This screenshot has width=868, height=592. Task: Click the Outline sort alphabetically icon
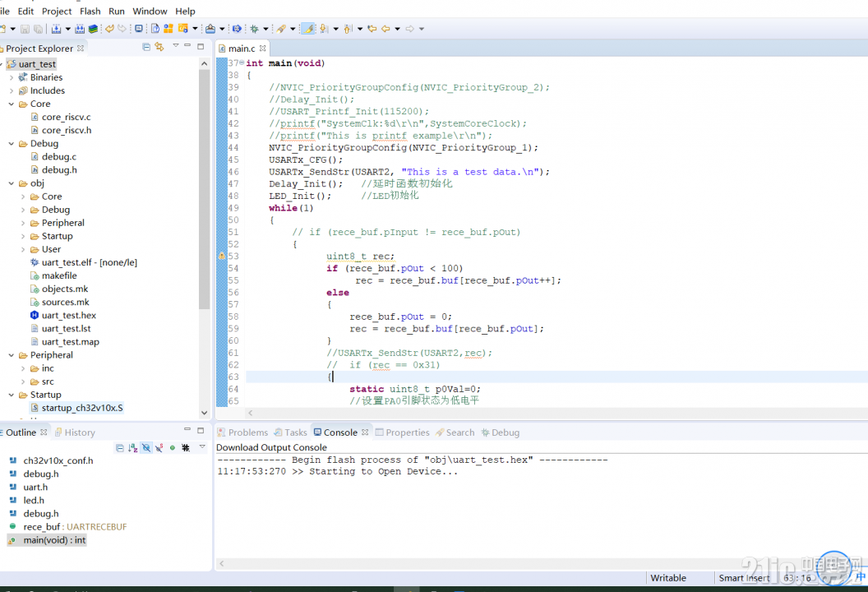[x=133, y=447]
